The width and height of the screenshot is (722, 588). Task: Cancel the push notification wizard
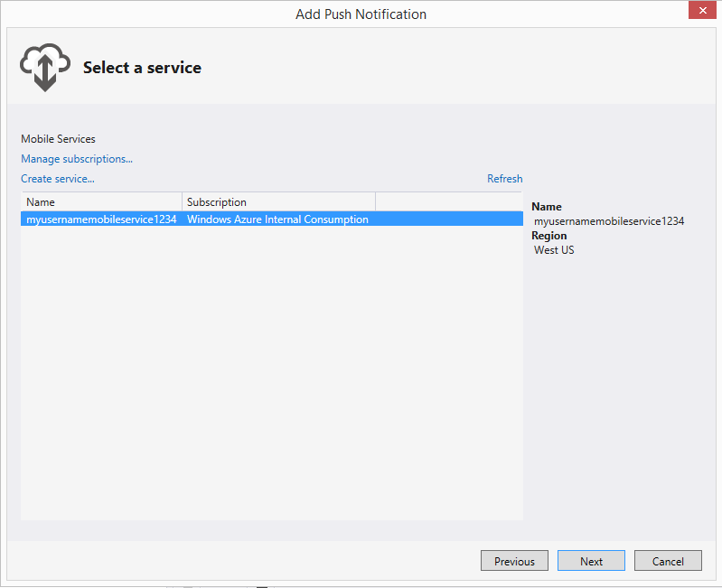tap(668, 561)
